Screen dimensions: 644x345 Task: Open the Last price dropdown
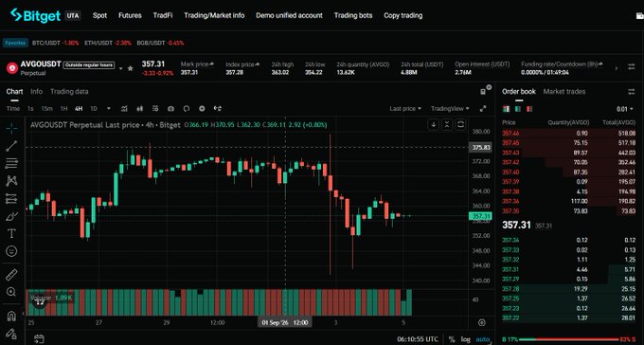405,109
